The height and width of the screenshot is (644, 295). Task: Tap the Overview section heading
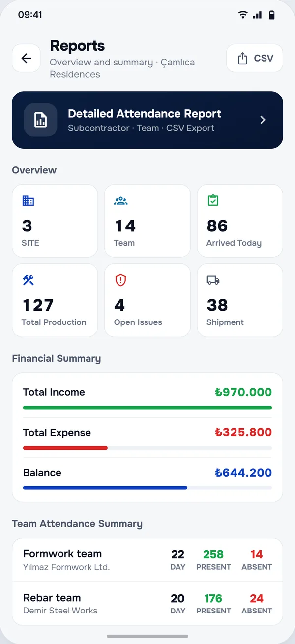click(x=34, y=170)
